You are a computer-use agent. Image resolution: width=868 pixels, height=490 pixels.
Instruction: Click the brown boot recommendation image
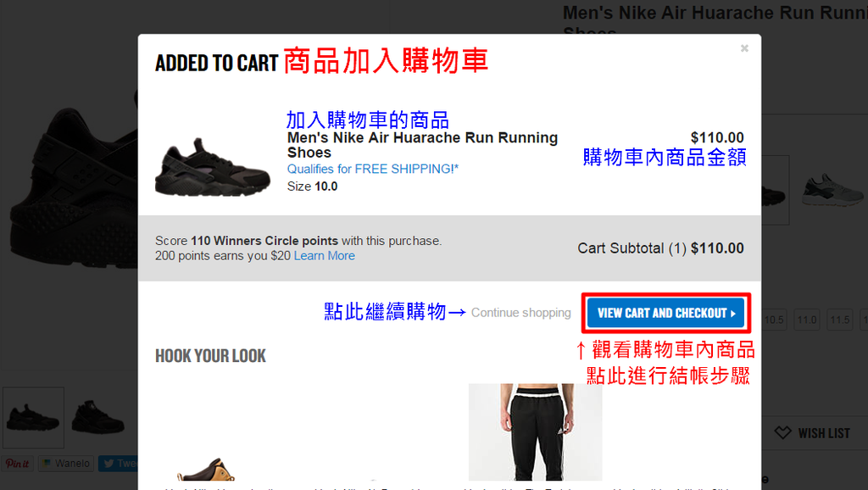206,470
